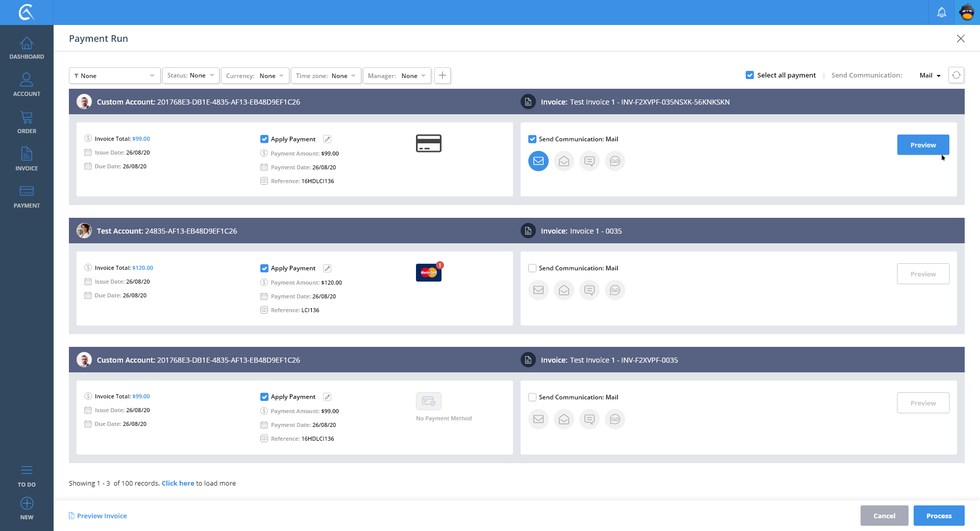Uncheck Apply Payment in the third invoice
Viewport: 980px width, 531px height.
pos(264,397)
